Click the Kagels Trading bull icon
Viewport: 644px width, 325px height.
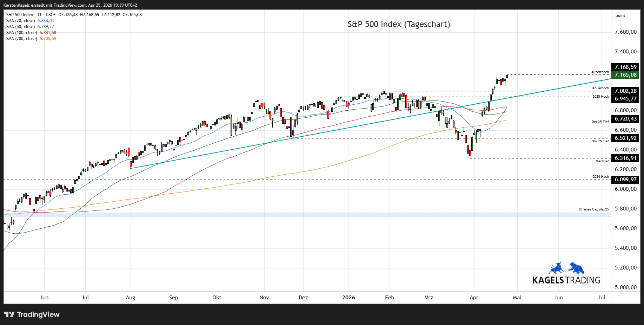[556, 268]
